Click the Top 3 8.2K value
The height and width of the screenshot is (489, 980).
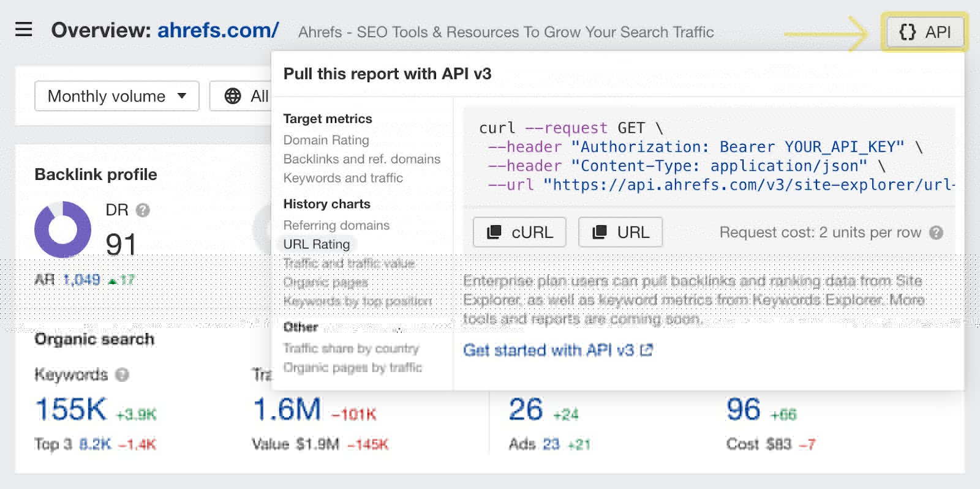pos(95,444)
